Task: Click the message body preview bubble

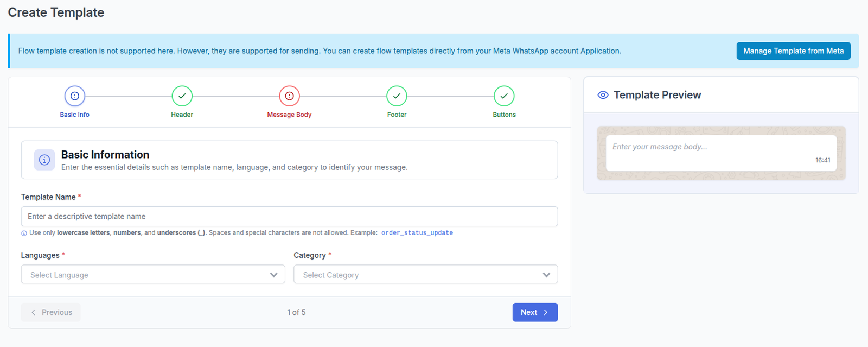Action: (x=721, y=153)
